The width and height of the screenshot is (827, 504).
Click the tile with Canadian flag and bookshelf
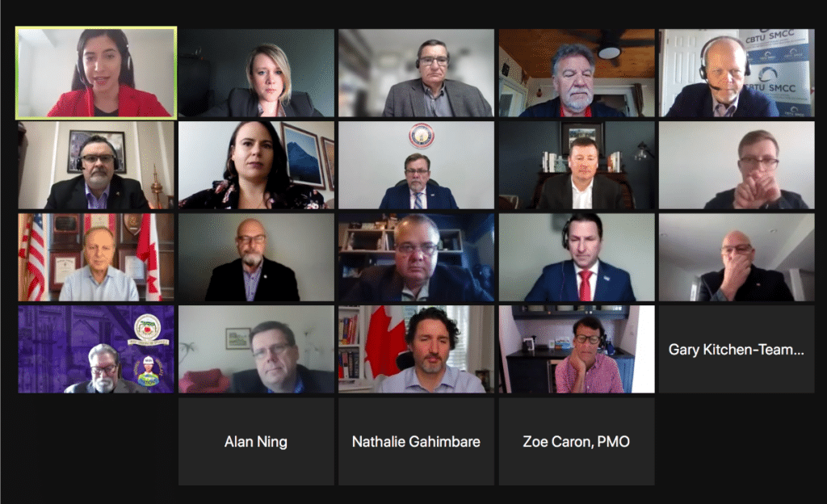416,349
